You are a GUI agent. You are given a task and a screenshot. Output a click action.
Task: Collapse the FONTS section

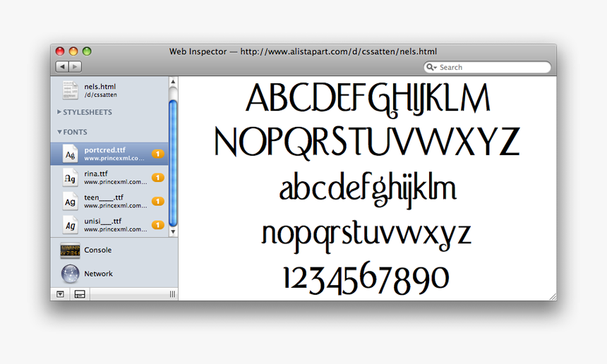[59, 132]
